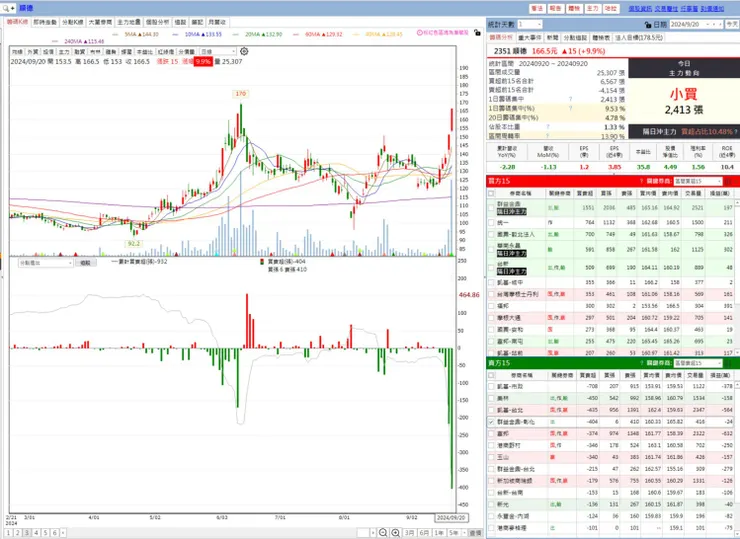Open the 日線 period dropdown
This screenshot has width=740, height=539.
(x=218, y=51)
